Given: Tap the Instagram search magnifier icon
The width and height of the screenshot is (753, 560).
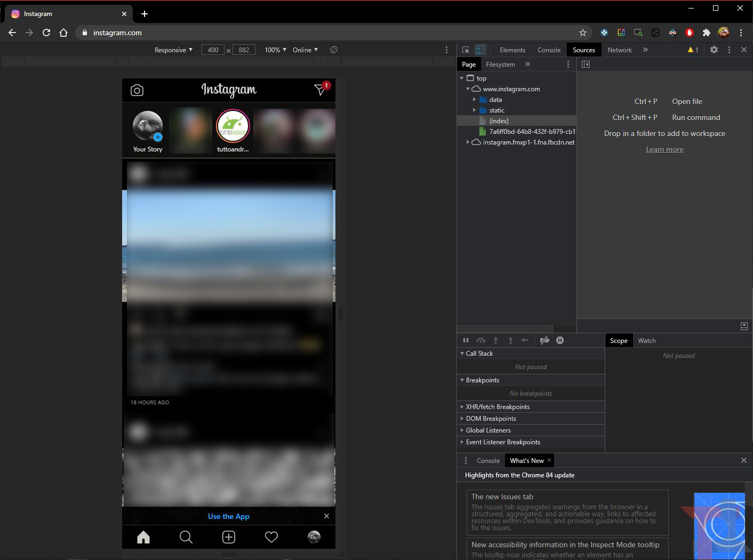Looking at the screenshot, I should (x=186, y=537).
